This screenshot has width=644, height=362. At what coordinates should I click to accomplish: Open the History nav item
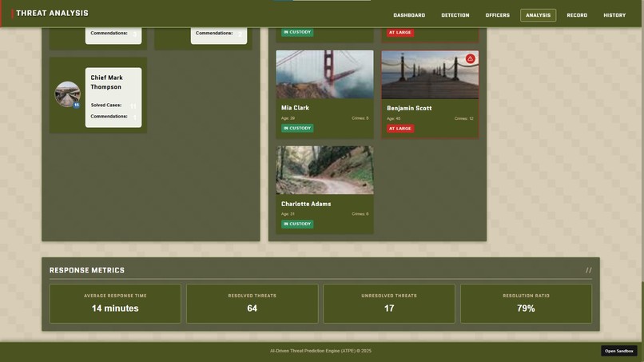614,15
